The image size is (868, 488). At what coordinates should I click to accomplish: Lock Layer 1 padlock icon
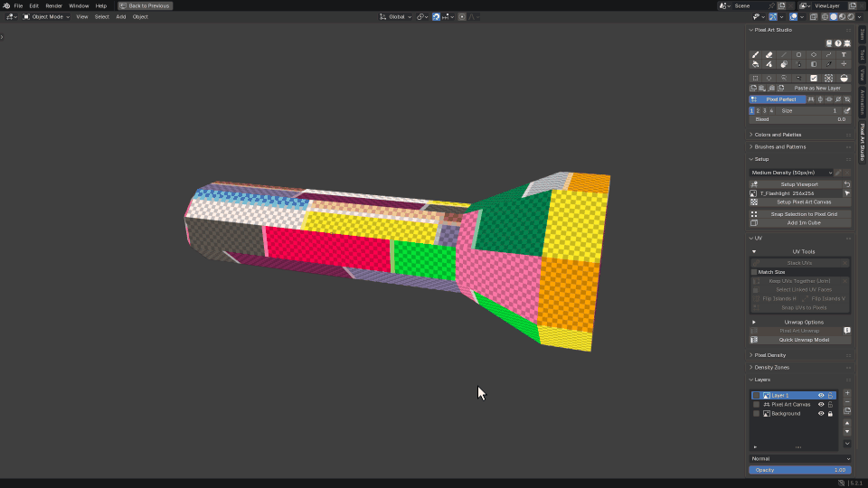(x=830, y=396)
